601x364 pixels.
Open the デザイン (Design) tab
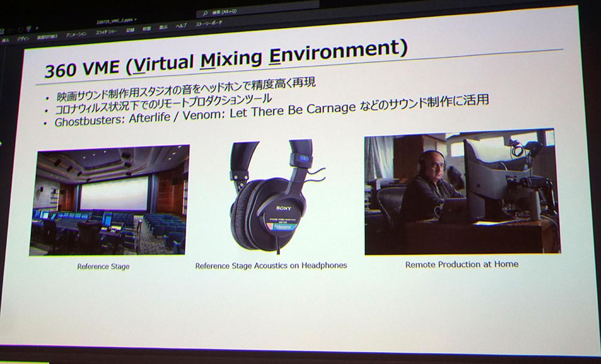click(x=23, y=38)
